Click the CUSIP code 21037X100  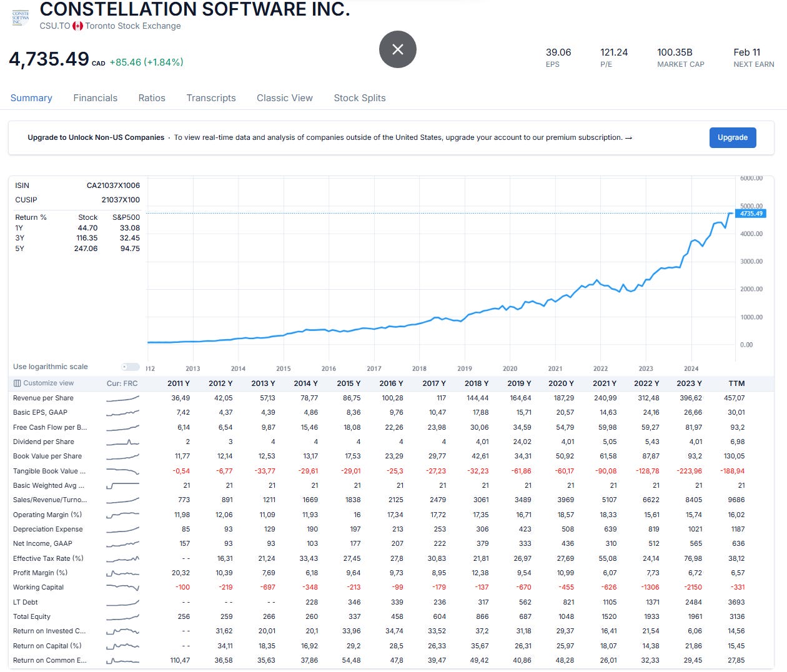click(x=121, y=200)
